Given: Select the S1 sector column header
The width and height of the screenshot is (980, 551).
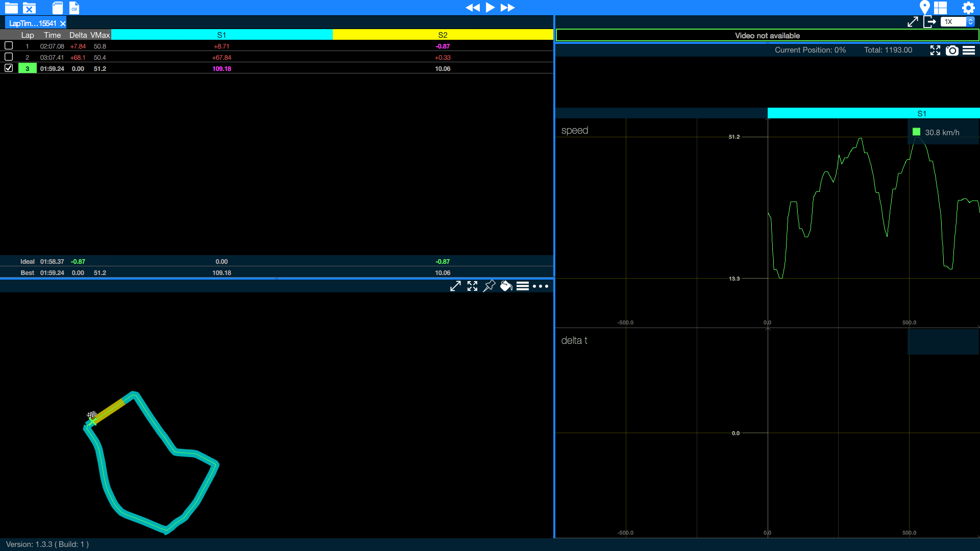Looking at the screenshot, I should (x=222, y=35).
